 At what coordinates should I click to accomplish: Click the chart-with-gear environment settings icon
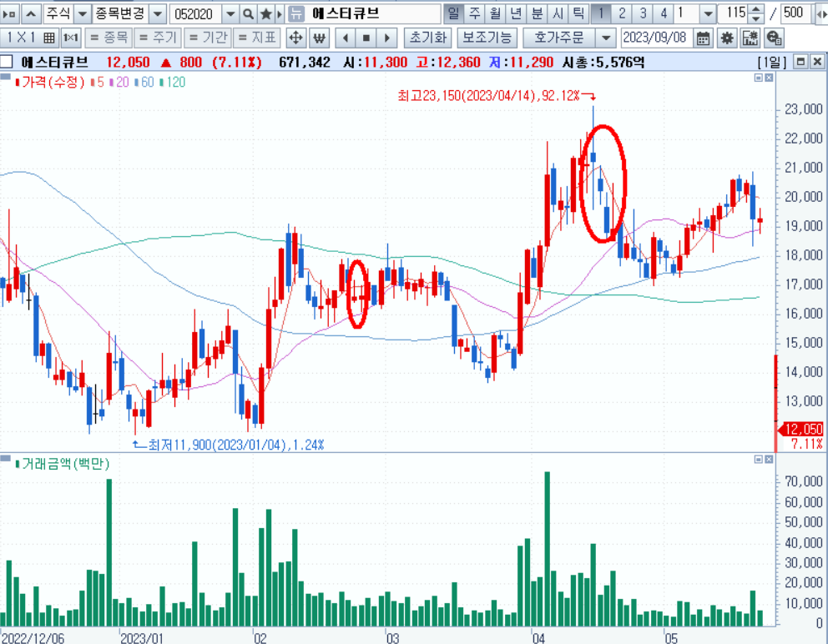tap(750, 38)
